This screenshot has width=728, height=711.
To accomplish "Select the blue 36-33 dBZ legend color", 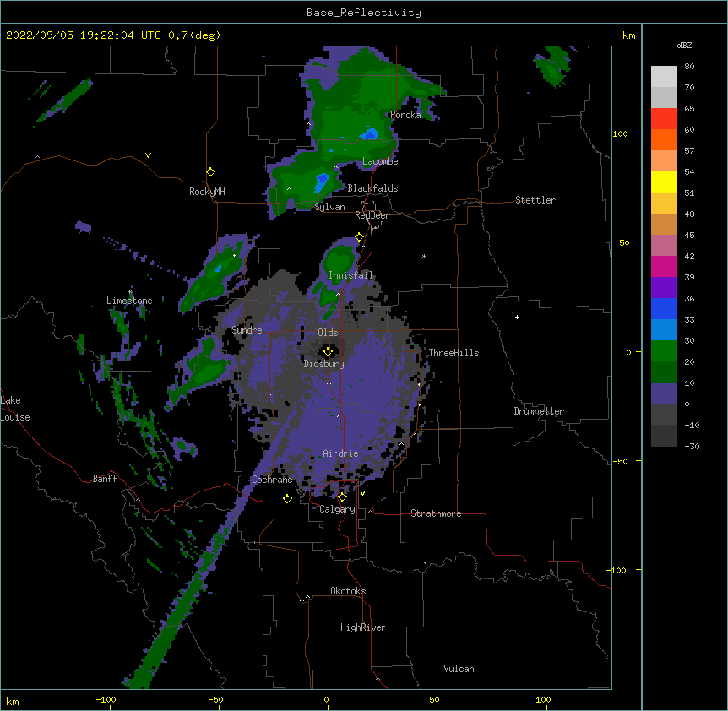I will [664, 308].
